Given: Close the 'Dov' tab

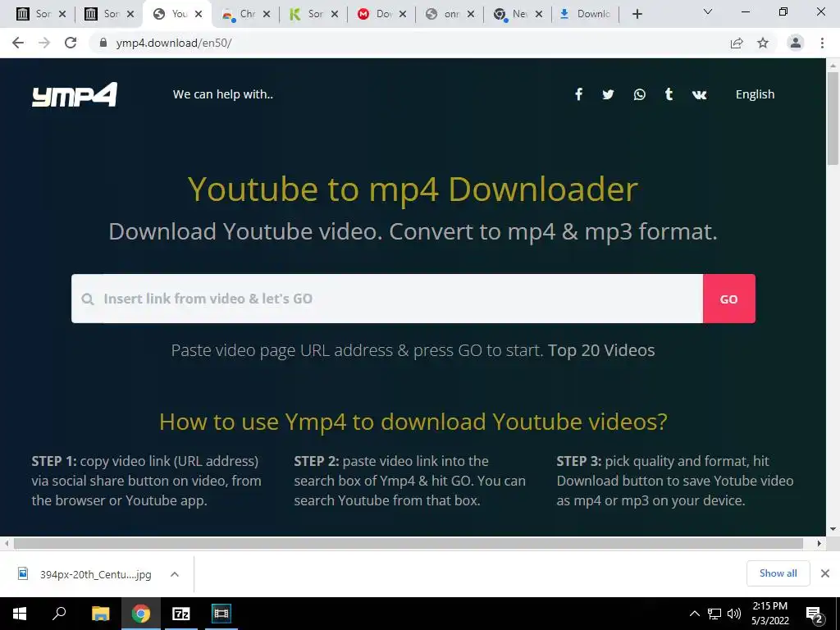Looking at the screenshot, I should pos(403,14).
